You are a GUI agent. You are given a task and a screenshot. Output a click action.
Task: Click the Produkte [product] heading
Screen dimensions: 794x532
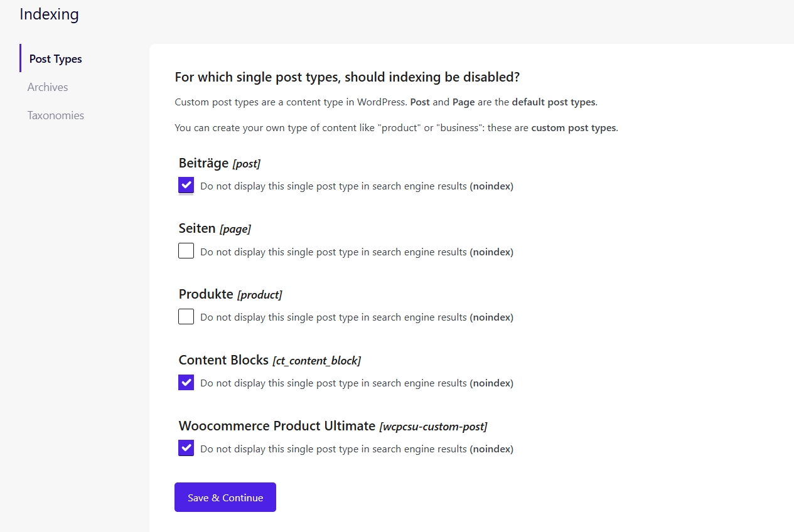tap(230, 294)
